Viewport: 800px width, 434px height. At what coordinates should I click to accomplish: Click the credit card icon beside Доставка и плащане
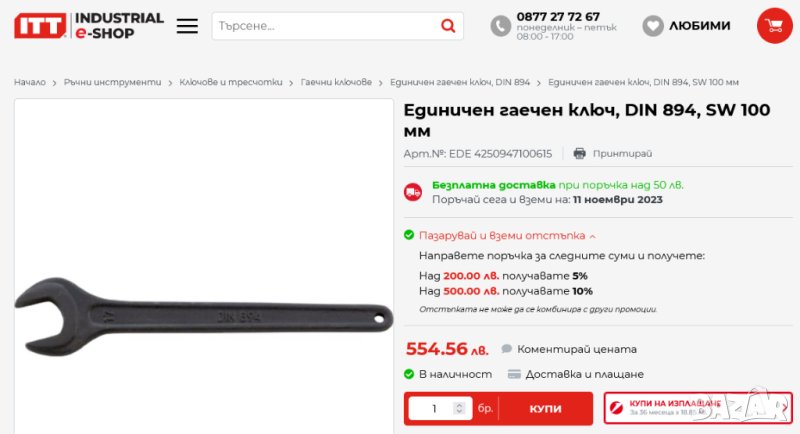pyautogui.click(x=514, y=374)
